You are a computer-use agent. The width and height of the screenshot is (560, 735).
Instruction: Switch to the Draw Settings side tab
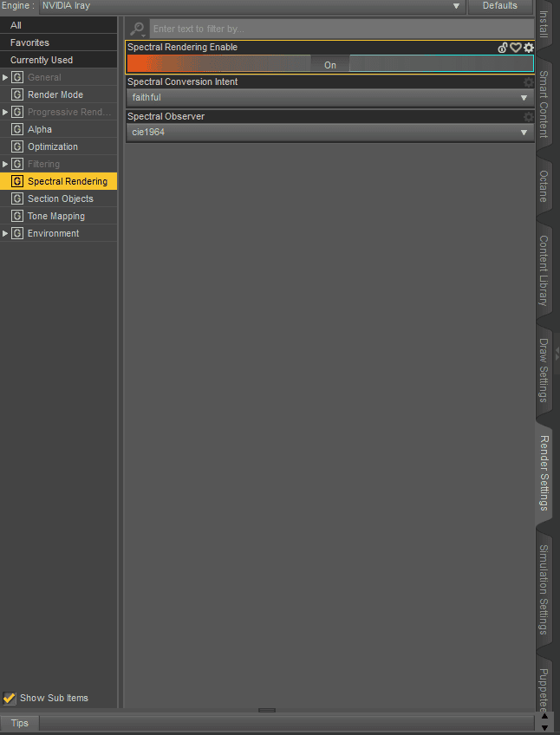pos(544,370)
